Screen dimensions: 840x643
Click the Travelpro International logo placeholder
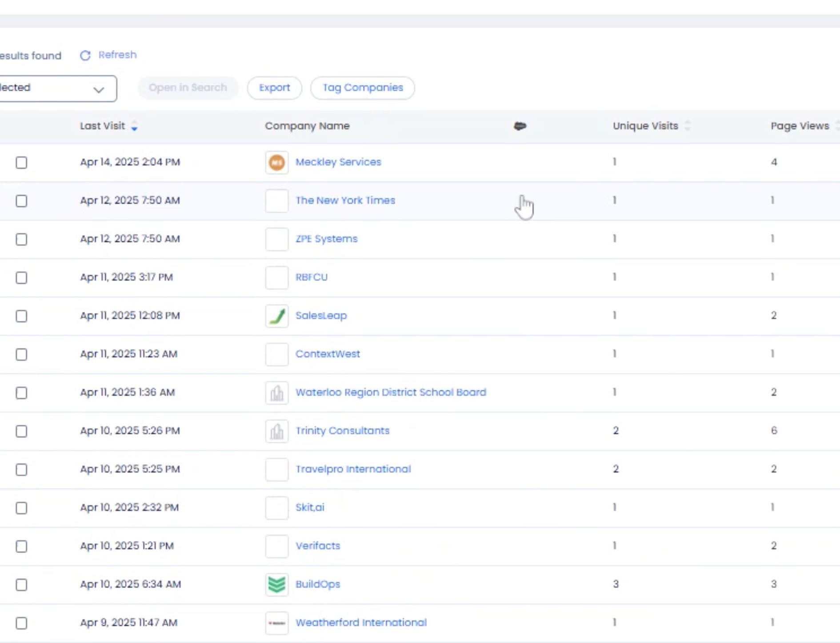coord(277,470)
